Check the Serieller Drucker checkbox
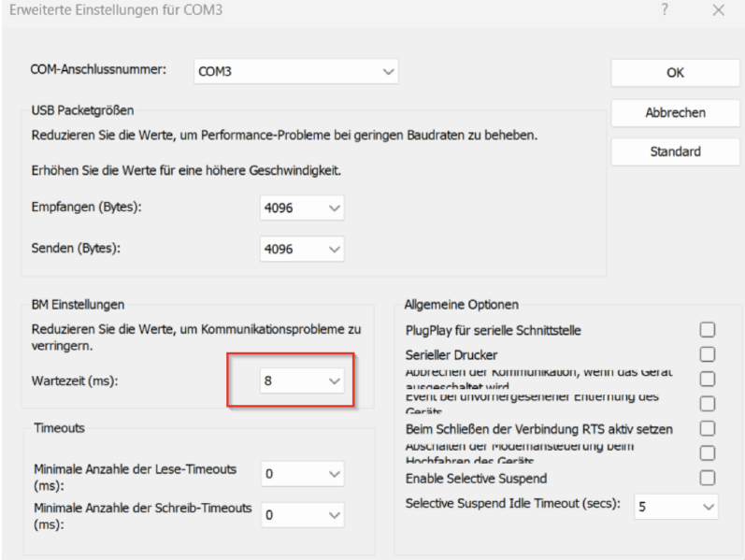 pos(708,354)
